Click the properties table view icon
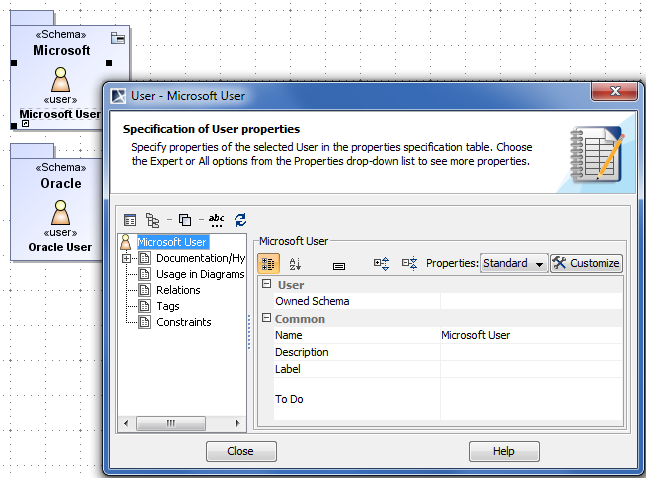This screenshot has width=646, height=478. [x=130, y=220]
